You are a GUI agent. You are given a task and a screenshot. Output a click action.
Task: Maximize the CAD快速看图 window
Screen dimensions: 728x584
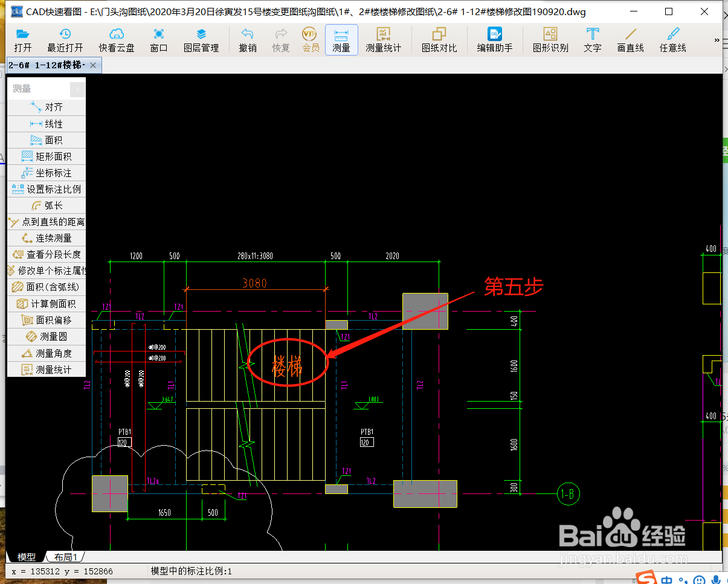tap(668, 11)
